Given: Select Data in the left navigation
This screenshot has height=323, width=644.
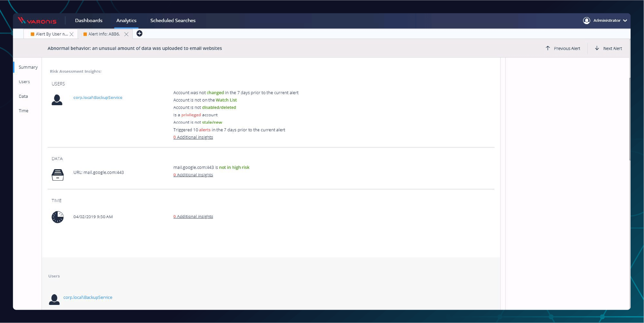Looking at the screenshot, I should (23, 96).
